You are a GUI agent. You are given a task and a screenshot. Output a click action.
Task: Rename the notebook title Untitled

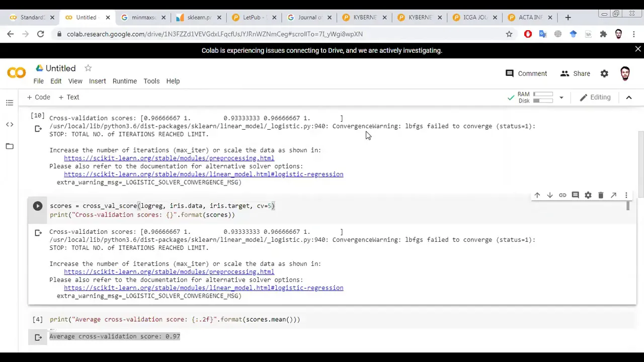[60, 68]
